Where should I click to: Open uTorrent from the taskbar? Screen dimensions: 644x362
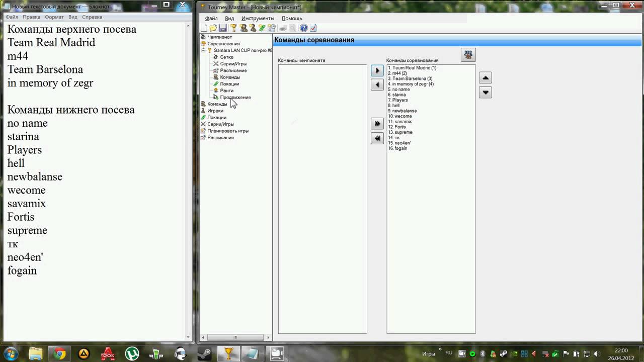pos(132,354)
